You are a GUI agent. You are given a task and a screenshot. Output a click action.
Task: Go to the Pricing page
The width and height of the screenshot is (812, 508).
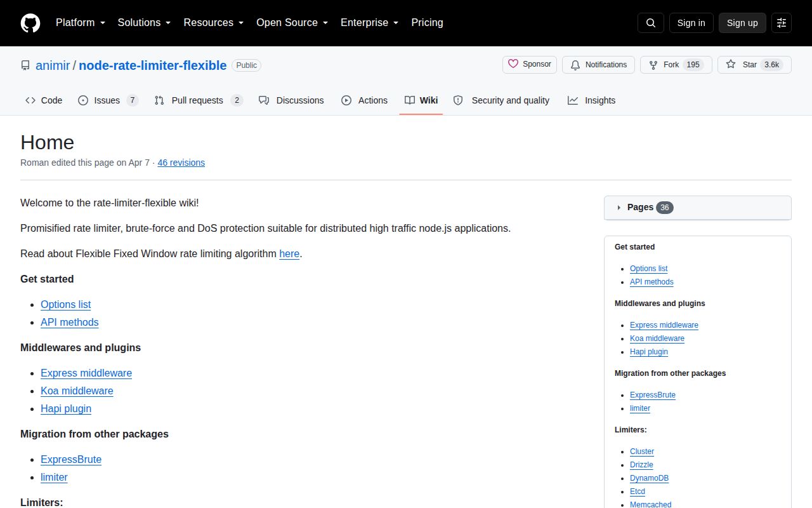point(427,22)
